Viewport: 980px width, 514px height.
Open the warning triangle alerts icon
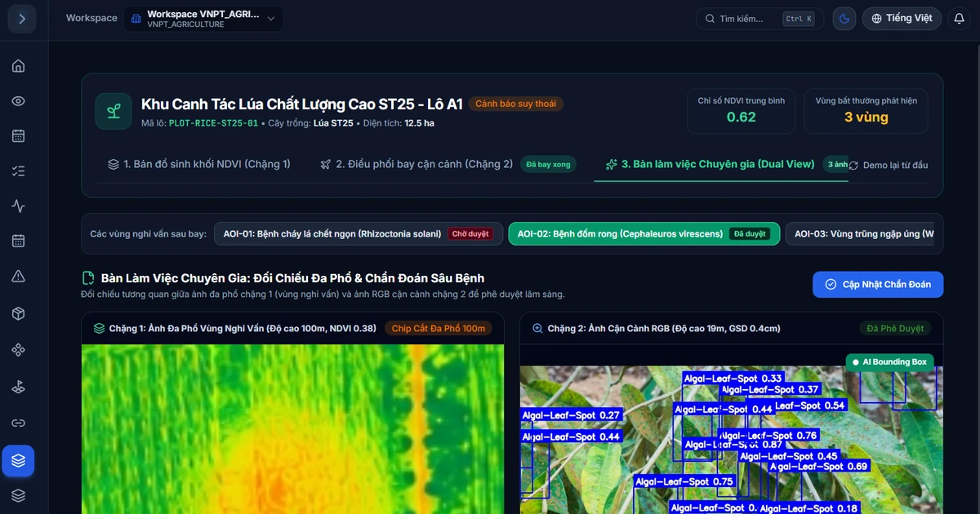(x=18, y=277)
